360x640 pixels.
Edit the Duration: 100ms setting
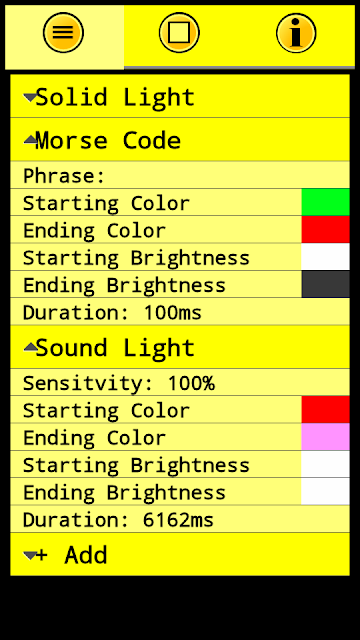tap(180, 311)
